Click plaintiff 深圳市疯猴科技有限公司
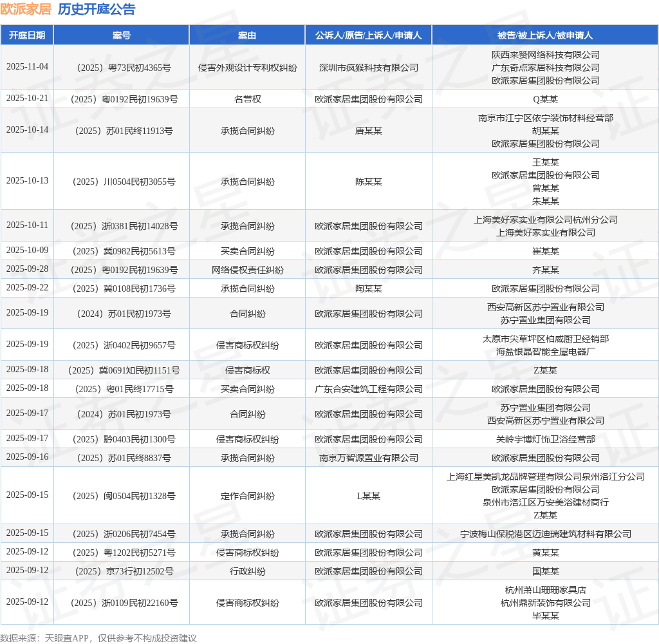659x644 pixels. pos(369,68)
